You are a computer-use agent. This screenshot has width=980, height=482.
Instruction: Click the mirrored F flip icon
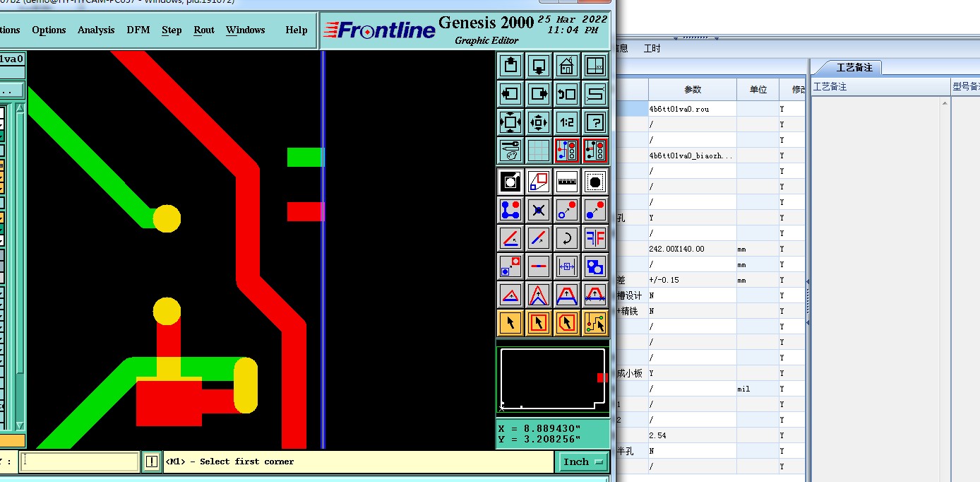click(x=595, y=238)
